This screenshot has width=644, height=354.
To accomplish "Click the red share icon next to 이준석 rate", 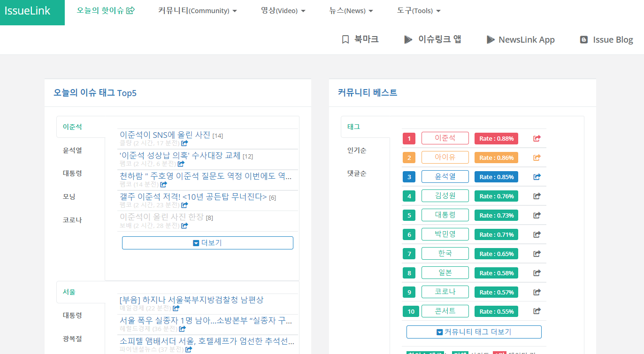I will [537, 138].
